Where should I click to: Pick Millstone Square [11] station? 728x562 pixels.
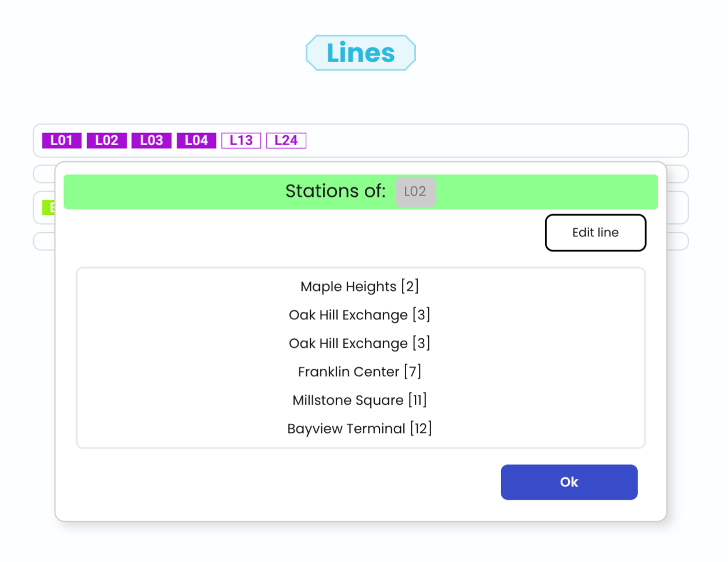click(360, 401)
